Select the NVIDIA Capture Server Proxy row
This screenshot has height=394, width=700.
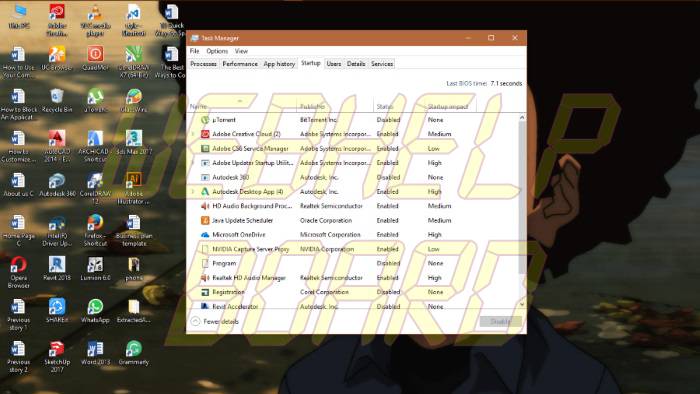click(352, 249)
